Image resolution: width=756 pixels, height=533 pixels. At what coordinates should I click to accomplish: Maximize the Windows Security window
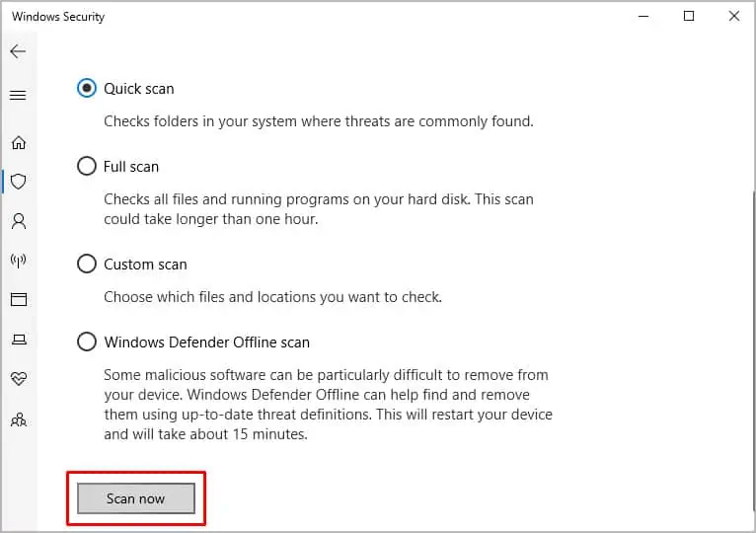(689, 16)
